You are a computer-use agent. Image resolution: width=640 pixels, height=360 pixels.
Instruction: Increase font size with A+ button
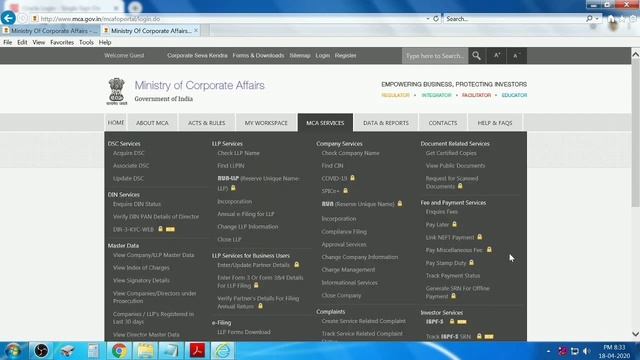497,56
